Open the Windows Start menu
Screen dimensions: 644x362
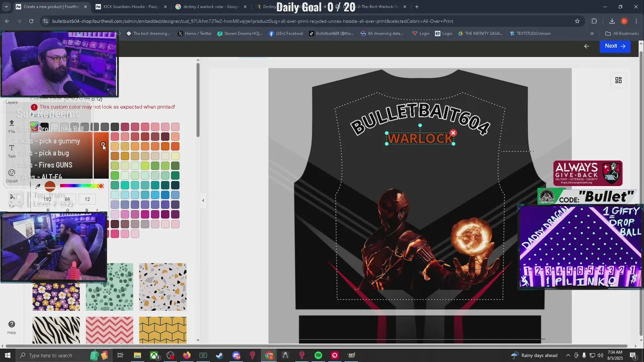(8, 355)
